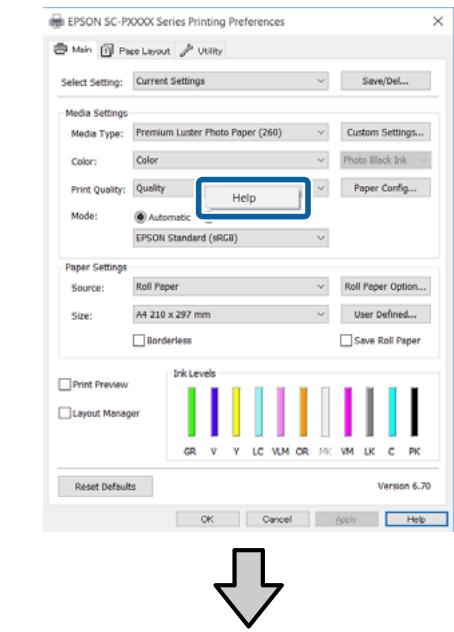
Task: Click the Help button at bottom
Action: 416,519
